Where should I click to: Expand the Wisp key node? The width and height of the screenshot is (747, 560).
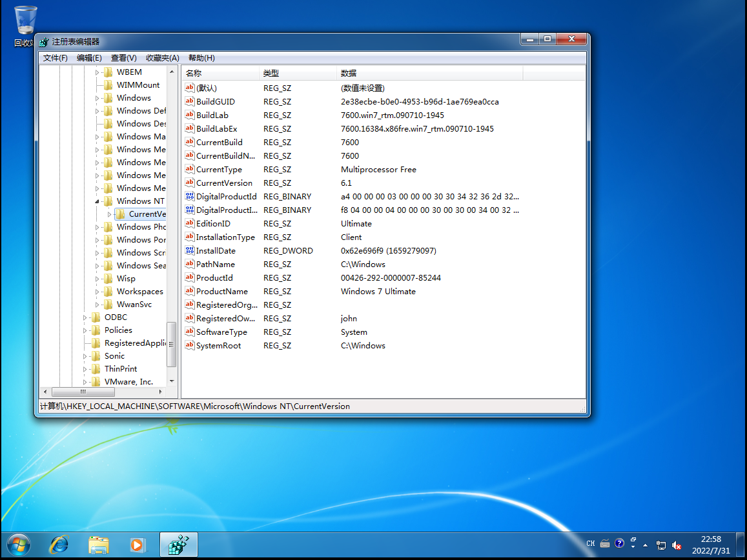point(97,279)
